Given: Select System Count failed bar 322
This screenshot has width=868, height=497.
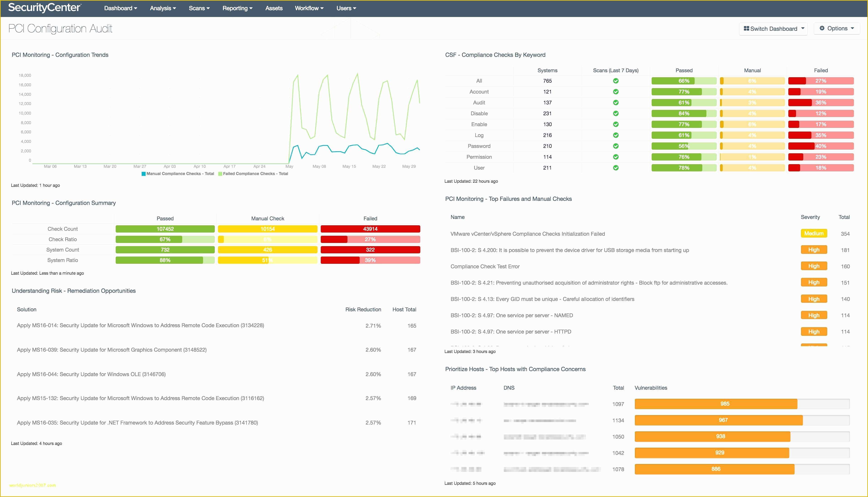Looking at the screenshot, I should pyautogui.click(x=370, y=250).
